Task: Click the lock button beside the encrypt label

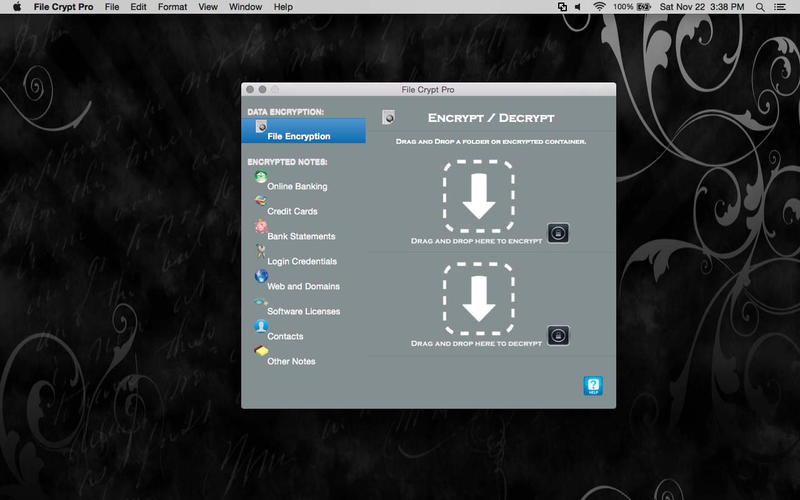Action: 558,233
